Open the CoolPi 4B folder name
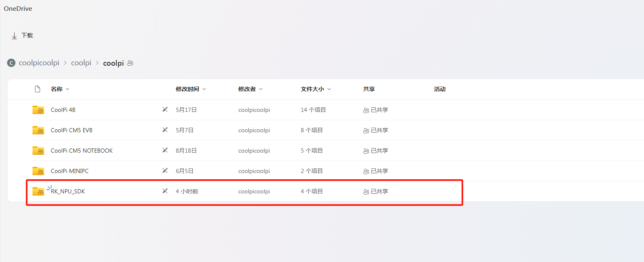Image resolution: width=644 pixels, height=262 pixels. point(63,110)
